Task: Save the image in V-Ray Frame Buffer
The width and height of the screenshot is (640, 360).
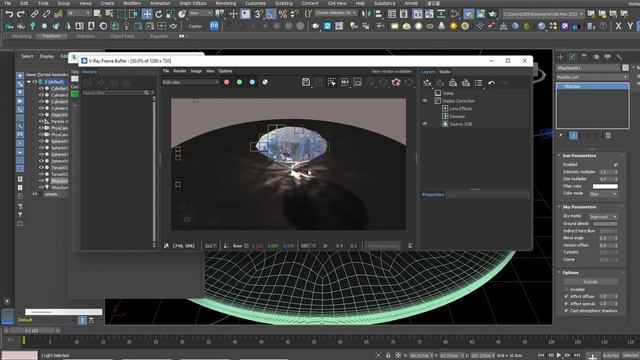Action: pyautogui.click(x=306, y=82)
